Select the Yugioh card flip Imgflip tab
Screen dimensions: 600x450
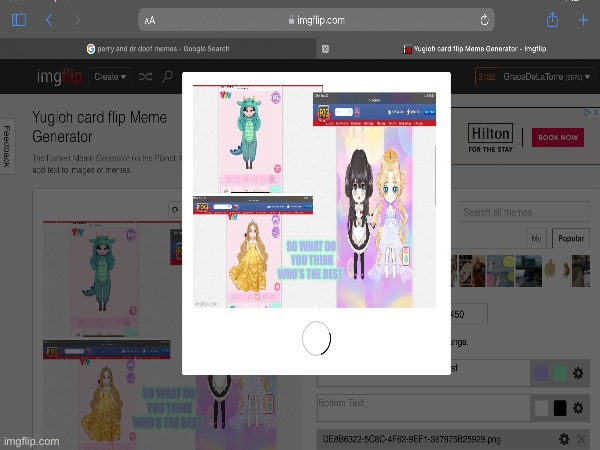[474, 49]
